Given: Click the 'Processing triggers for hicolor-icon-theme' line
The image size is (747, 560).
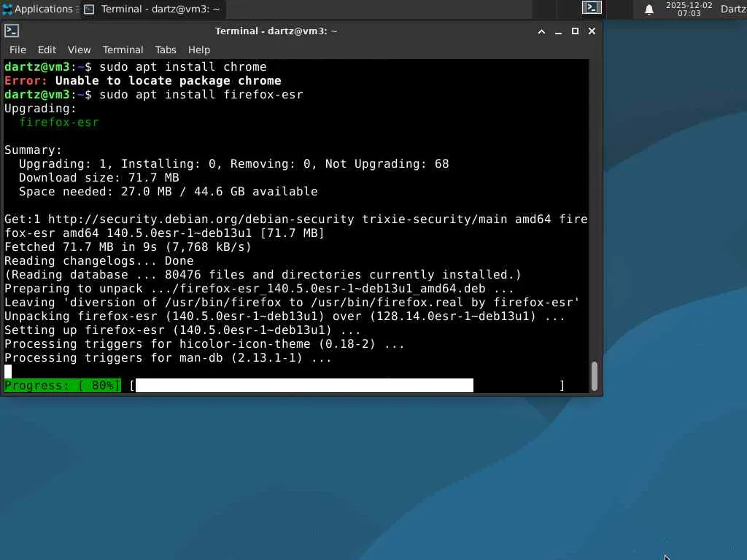Looking at the screenshot, I should pos(204,344).
